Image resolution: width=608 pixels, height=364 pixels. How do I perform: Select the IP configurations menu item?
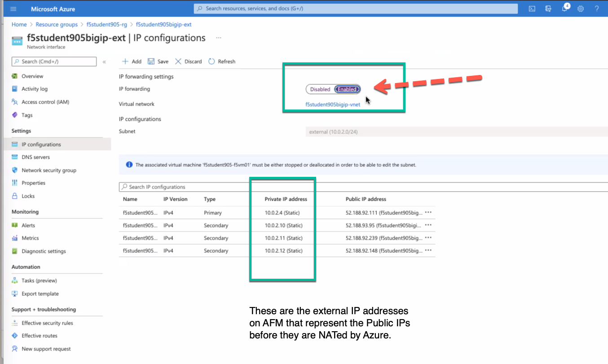tap(41, 145)
